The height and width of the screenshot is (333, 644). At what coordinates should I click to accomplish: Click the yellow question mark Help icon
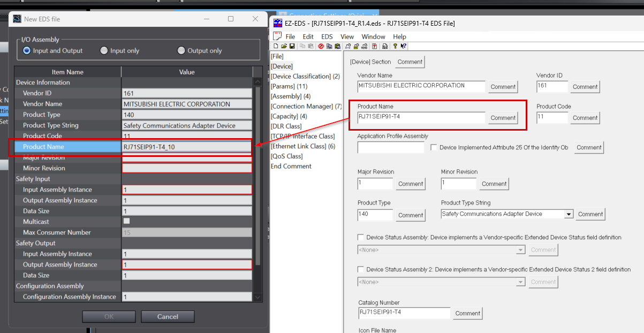[396, 46]
